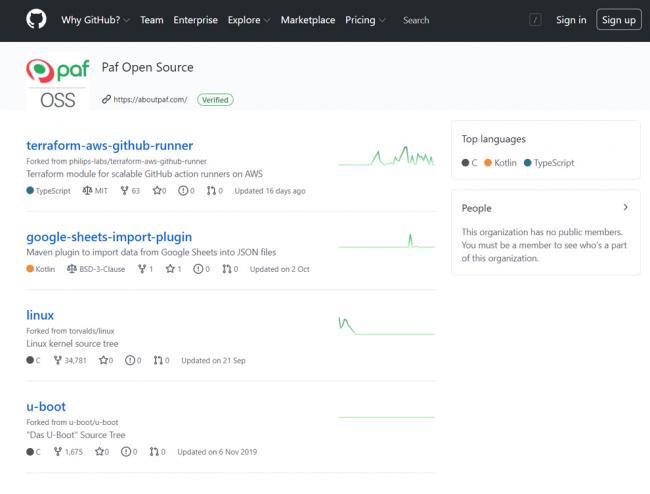
Task: Click the star icon for terraform-aws-github-runner
Action: tap(157, 190)
